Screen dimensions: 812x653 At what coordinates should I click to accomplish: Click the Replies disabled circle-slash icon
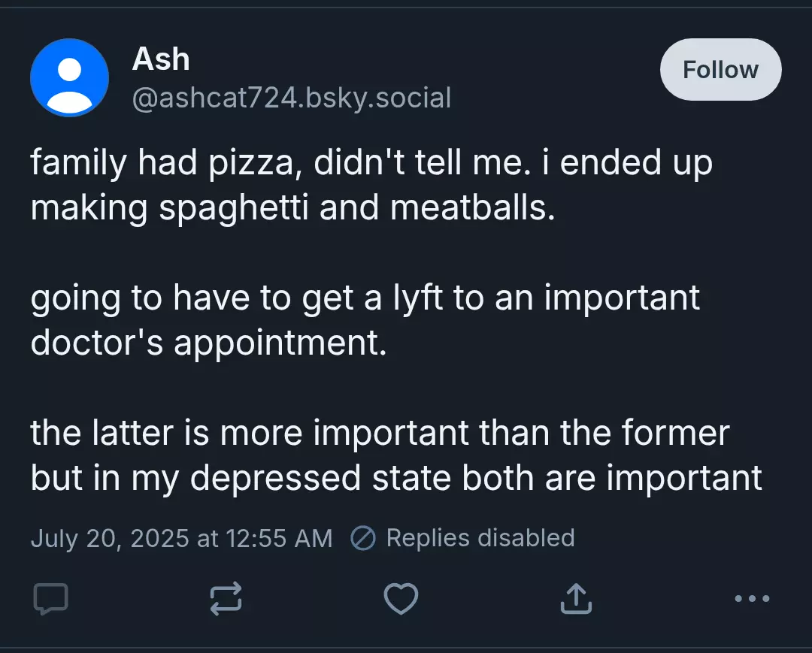(362, 538)
